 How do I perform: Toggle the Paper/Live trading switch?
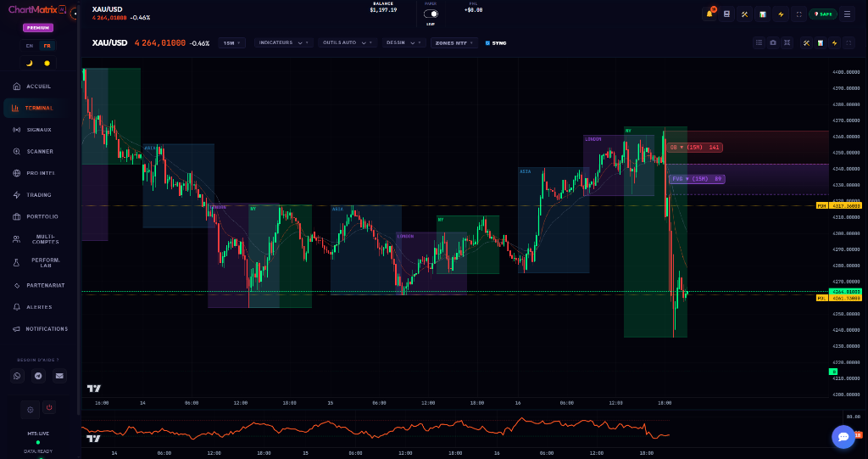click(x=431, y=14)
